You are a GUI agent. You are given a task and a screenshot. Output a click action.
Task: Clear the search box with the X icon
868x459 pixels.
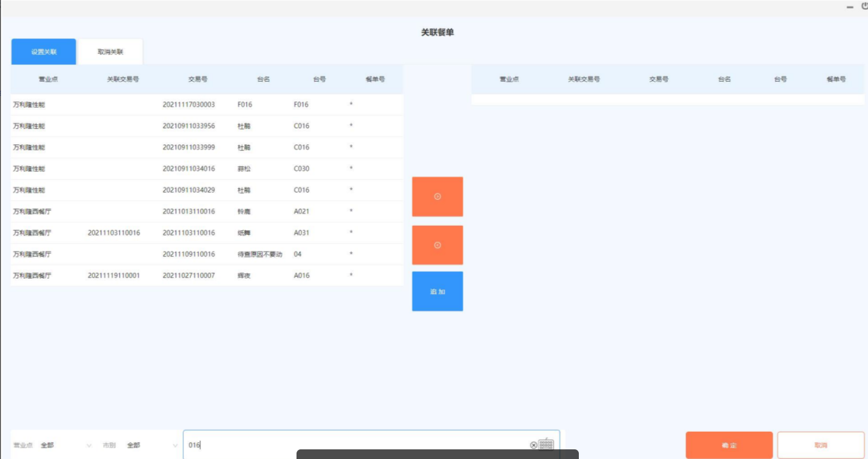click(533, 445)
